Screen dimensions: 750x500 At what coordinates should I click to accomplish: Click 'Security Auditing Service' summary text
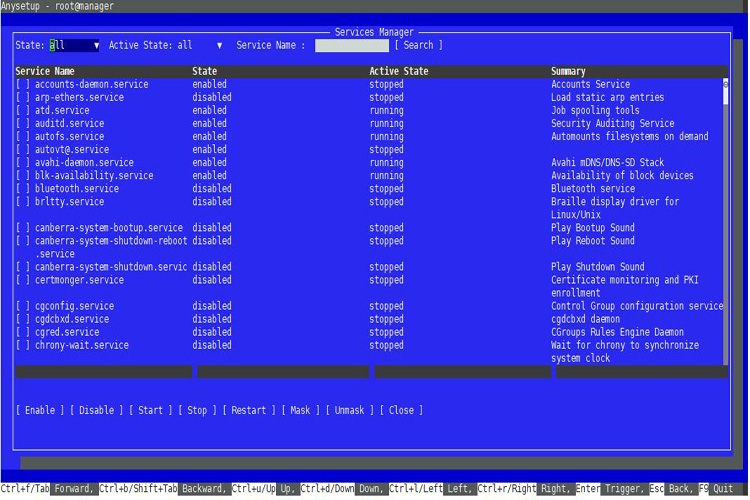[613, 123]
